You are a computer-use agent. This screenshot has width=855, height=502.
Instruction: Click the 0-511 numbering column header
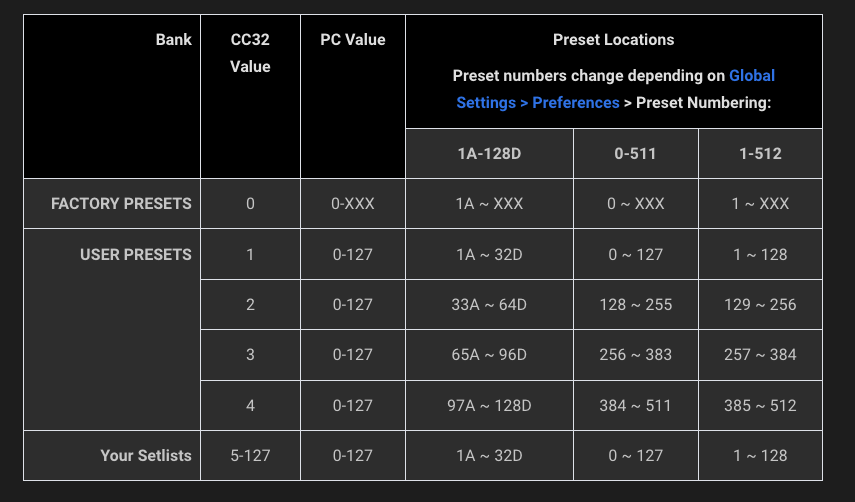pyautogui.click(x=635, y=154)
